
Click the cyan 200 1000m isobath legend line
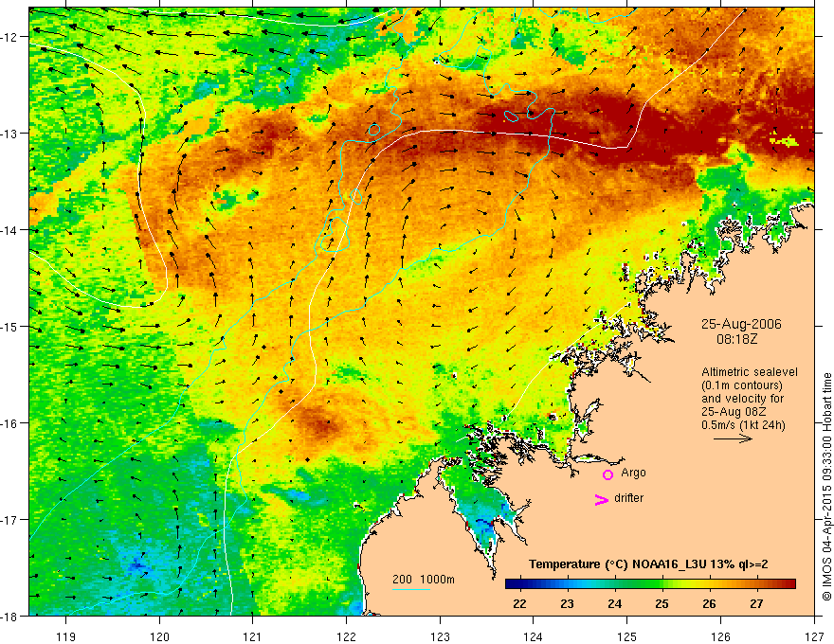click(411, 589)
